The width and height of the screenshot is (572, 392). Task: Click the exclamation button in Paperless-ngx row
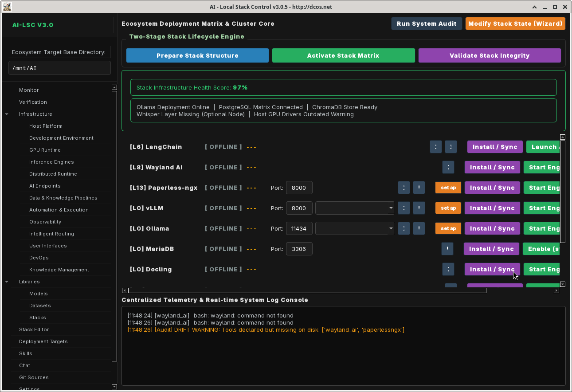pyautogui.click(x=419, y=188)
